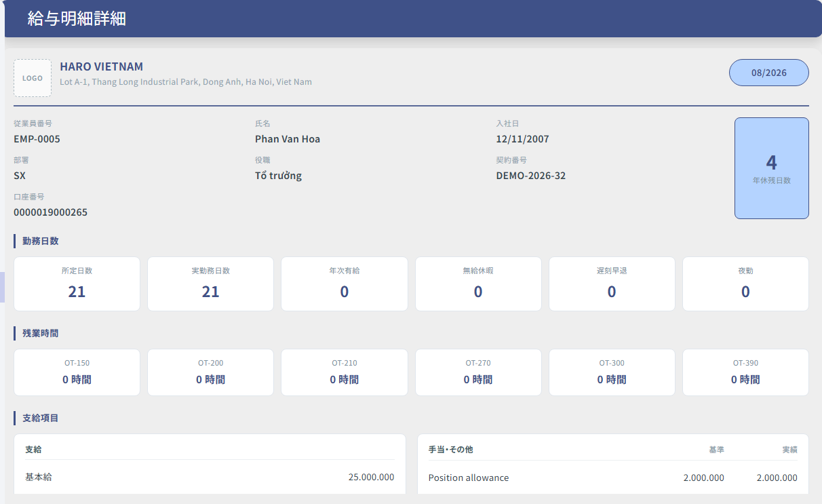The width and height of the screenshot is (822, 504).
Task: Click the 勤務日数 section heading
Action: 41,241
